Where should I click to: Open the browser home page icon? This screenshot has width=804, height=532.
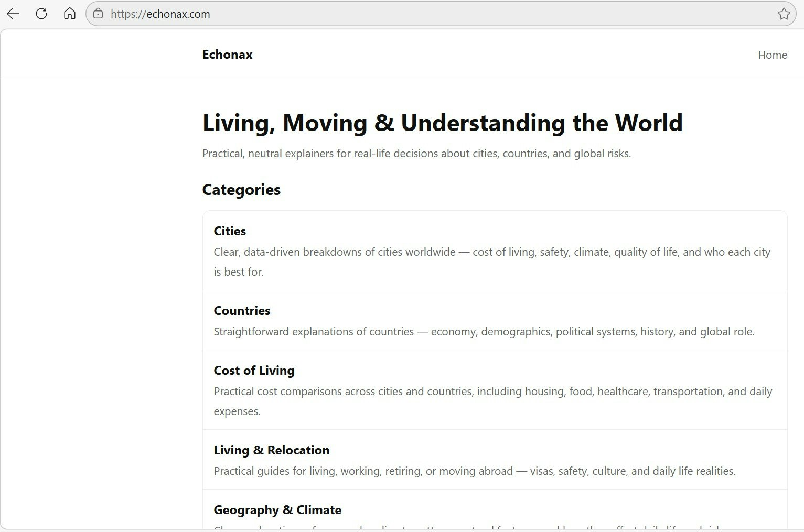(70, 14)
